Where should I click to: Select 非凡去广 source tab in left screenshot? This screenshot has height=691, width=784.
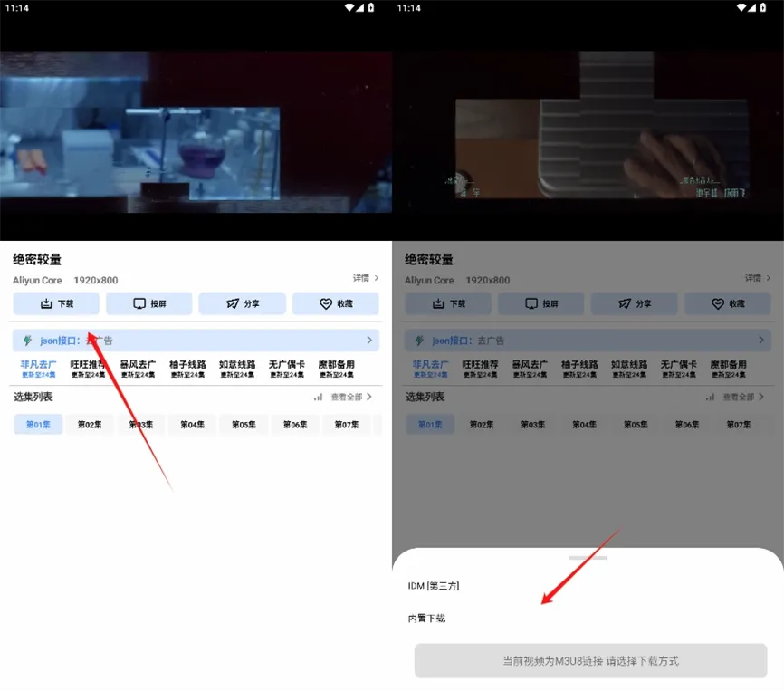click(39, 369)
